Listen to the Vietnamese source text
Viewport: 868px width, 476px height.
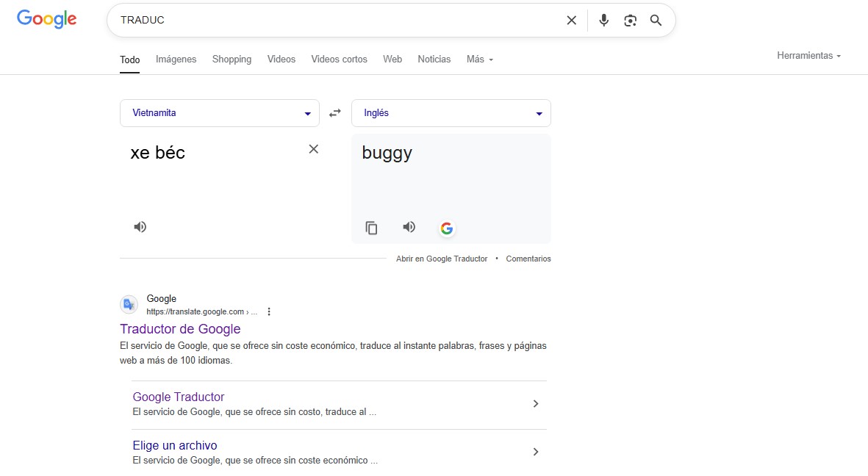click(x=140, y=226)
